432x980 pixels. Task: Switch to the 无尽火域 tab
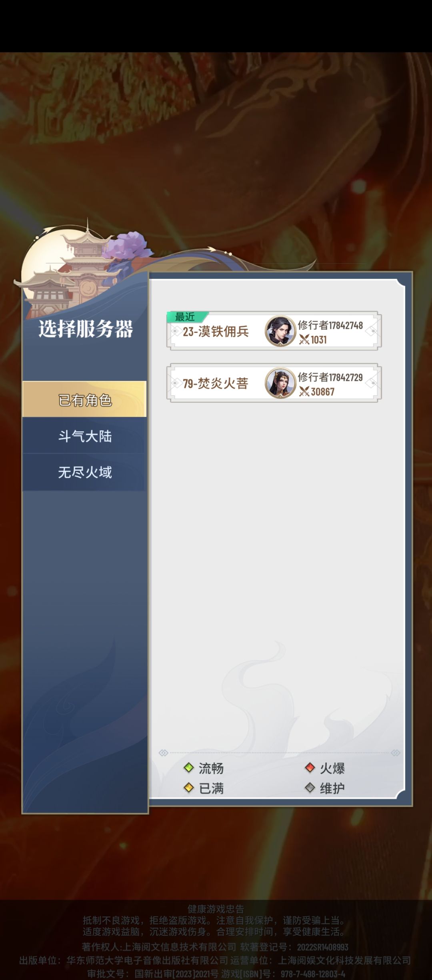pyautogui.click(x=85, y=472)
